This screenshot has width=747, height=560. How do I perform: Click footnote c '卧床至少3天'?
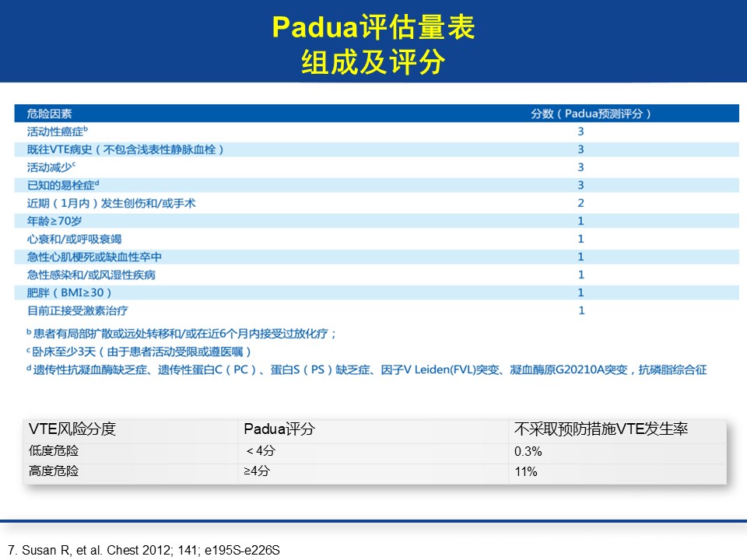(139, 352)
